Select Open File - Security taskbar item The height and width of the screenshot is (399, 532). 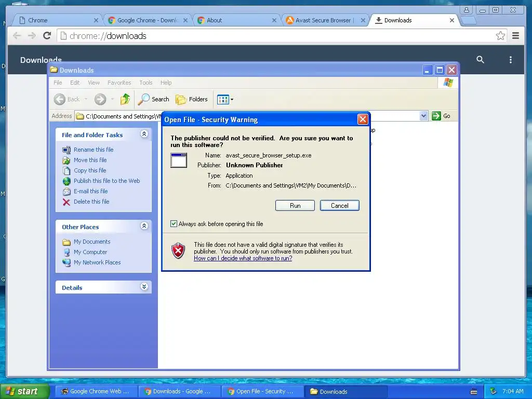click(262, 391)
